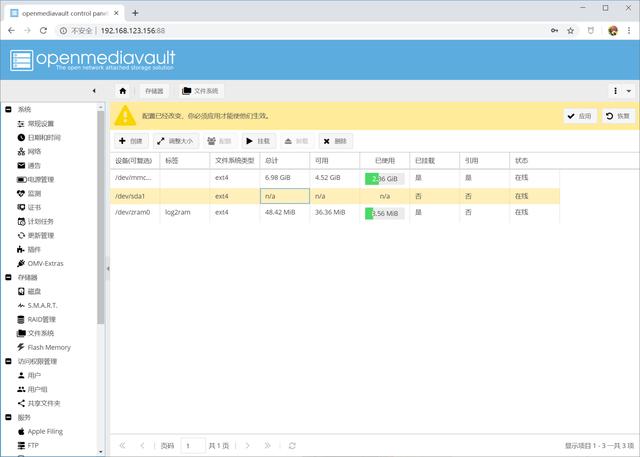This screenshot has width=640, height=457.
Task: Go to the next grid page
Action: [247, 446]
